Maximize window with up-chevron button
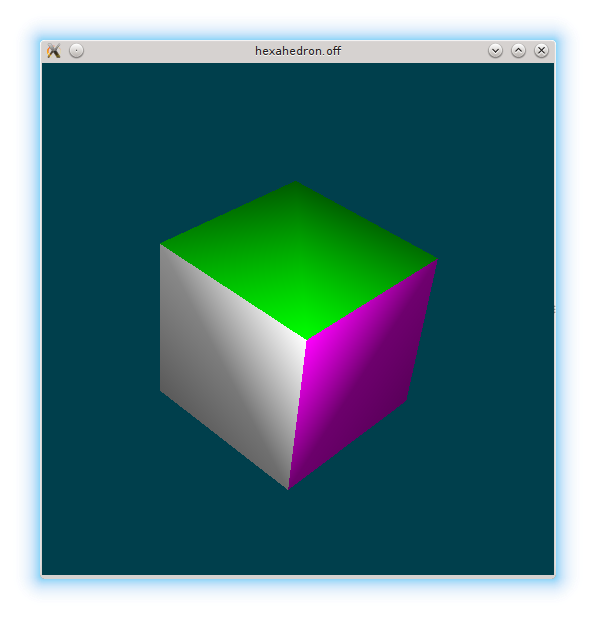Image resolution: width=596 pixels, height=619 pixels. tap(518, 51)
